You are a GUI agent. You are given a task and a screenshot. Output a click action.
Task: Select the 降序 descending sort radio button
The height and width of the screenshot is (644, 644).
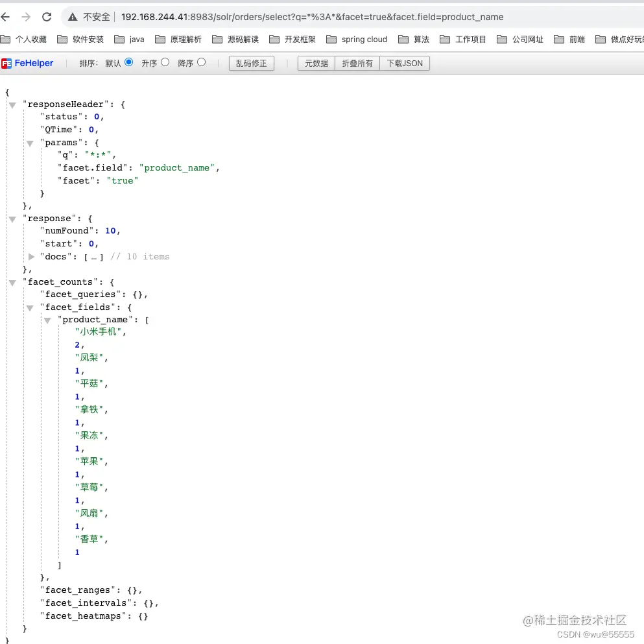(201, 62)
